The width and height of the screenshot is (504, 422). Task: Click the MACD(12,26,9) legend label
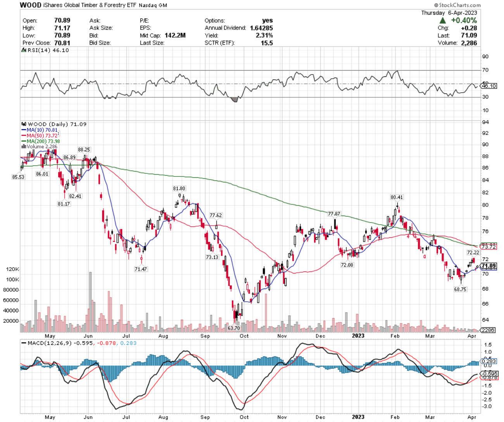[49, 343]
